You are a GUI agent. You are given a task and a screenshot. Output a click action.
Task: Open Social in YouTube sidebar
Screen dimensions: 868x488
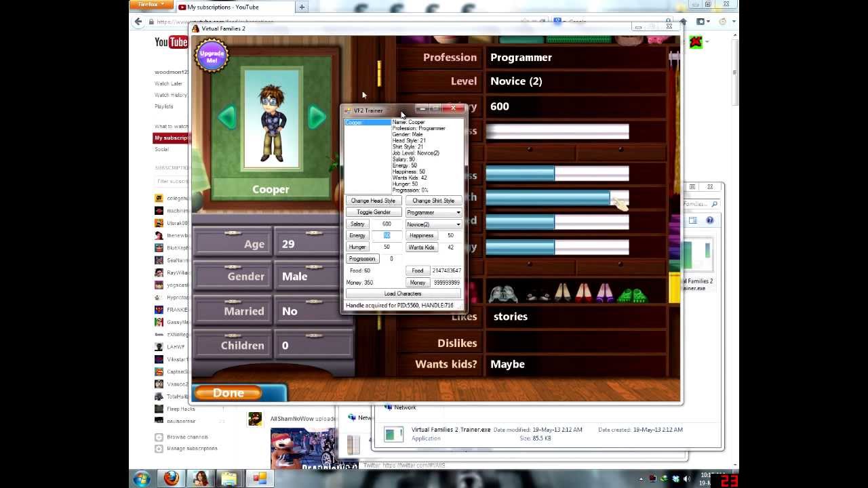tap(161, 149)
